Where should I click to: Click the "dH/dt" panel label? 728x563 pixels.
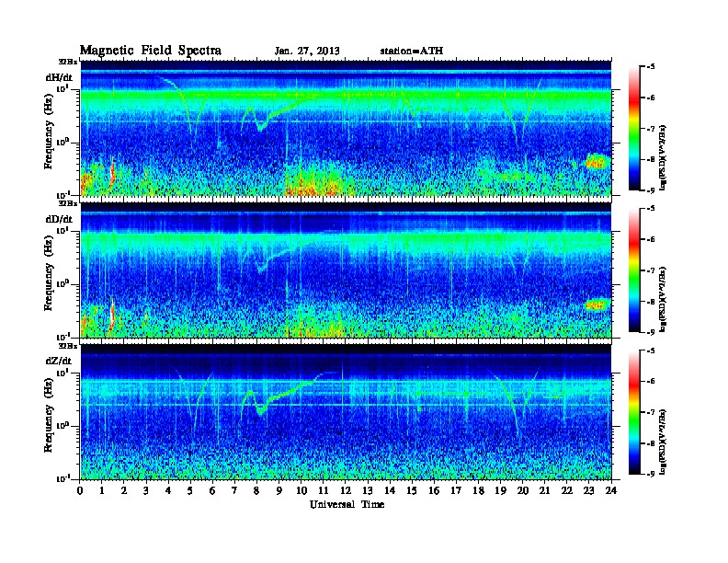click(x=59, y=77)
